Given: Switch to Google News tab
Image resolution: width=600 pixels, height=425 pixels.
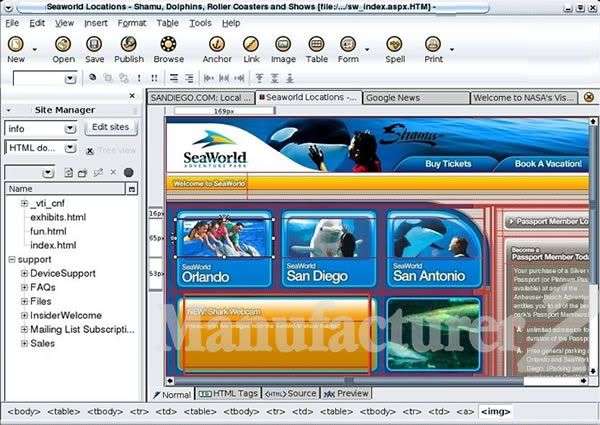Looking at the screenshot, I should (x=416, y=98).
